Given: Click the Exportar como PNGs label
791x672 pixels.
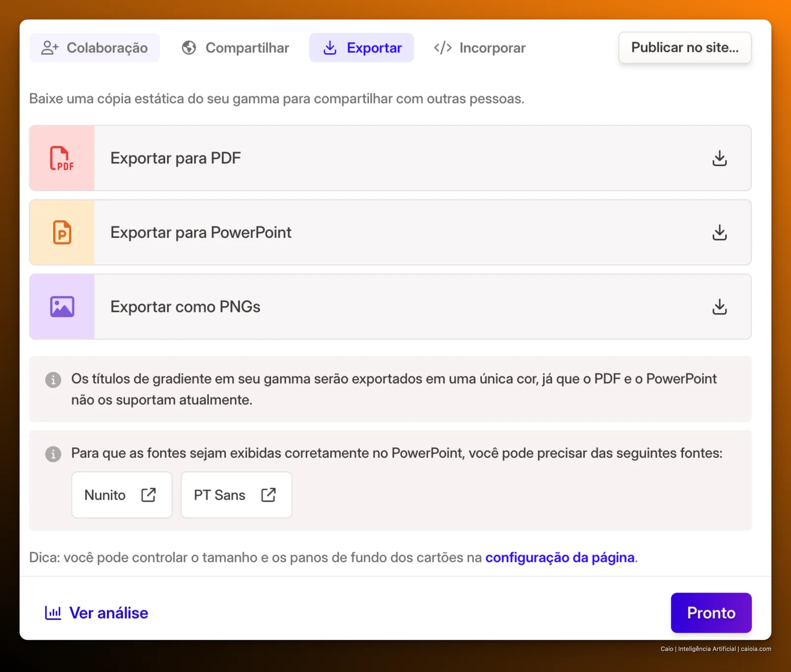Looking at the screenshot, I should (x=185, y=307).
